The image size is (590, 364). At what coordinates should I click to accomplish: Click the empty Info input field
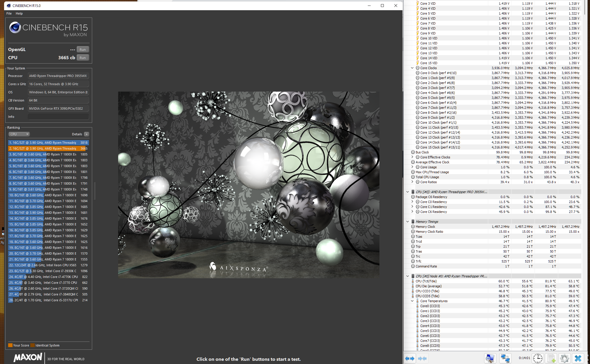pos(58,117)
